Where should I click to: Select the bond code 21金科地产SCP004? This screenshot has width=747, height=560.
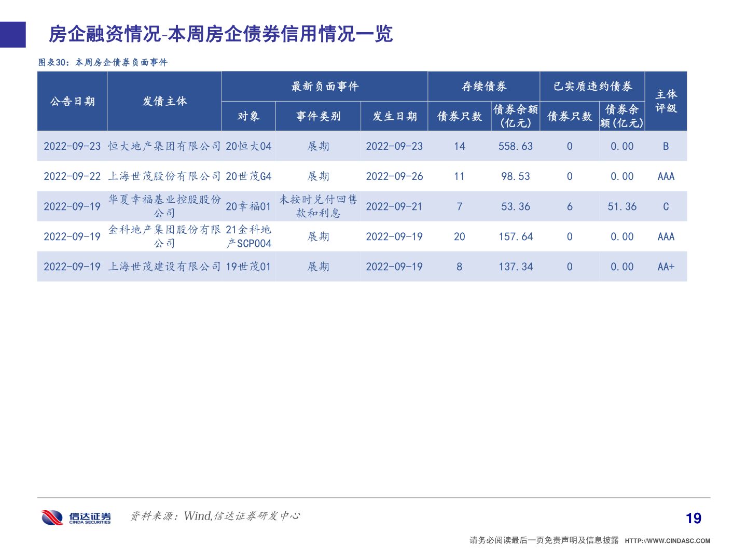[249, 236]
